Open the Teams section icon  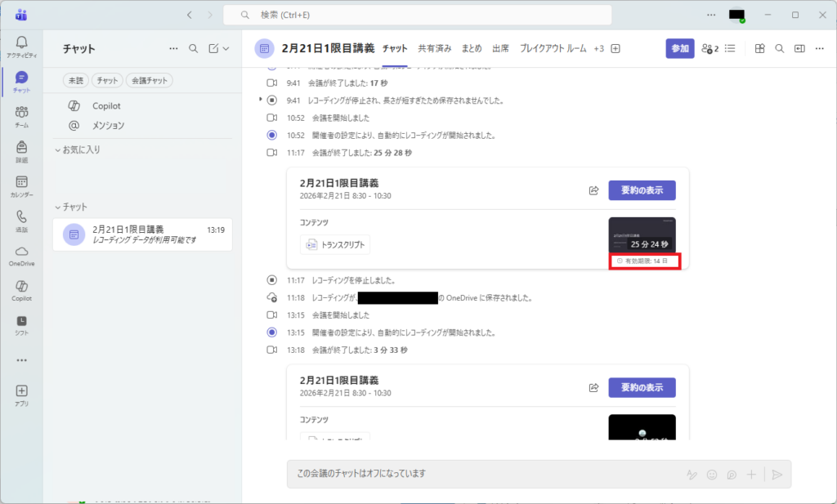(x=21, y=116)
